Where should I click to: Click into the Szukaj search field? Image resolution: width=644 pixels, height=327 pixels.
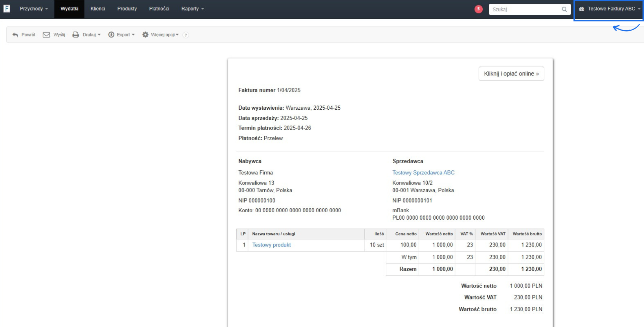[525, 9]
